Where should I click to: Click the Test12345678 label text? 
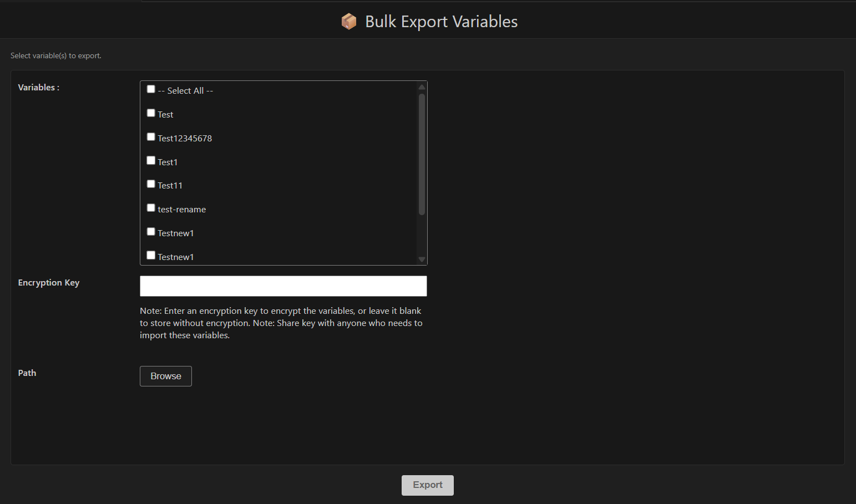tap(185, 139)
